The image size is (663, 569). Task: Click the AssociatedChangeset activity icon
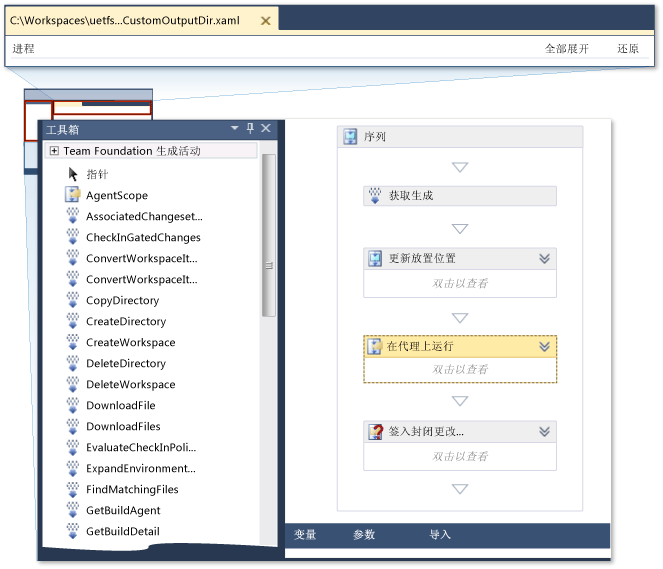pyautogui.click(x=73, y=216)
